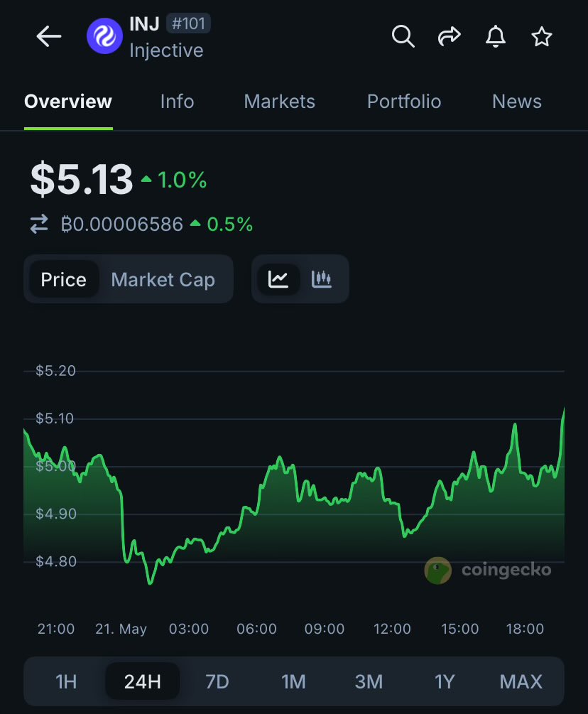588x714 pixels.
Task: Switch to line chart view icon
Action: pyautogui.click(x=278, y=279)
